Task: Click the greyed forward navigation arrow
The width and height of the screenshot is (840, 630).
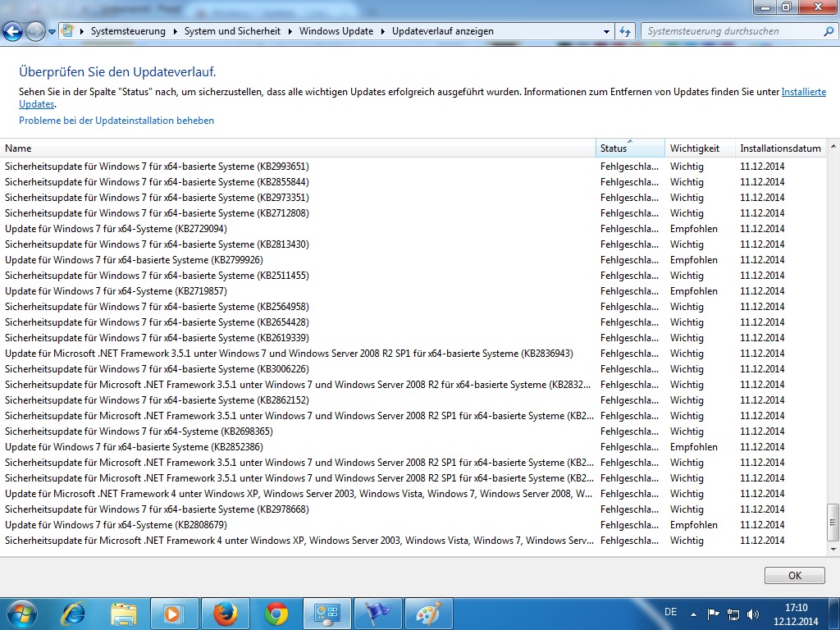Action: coord(35,31)
